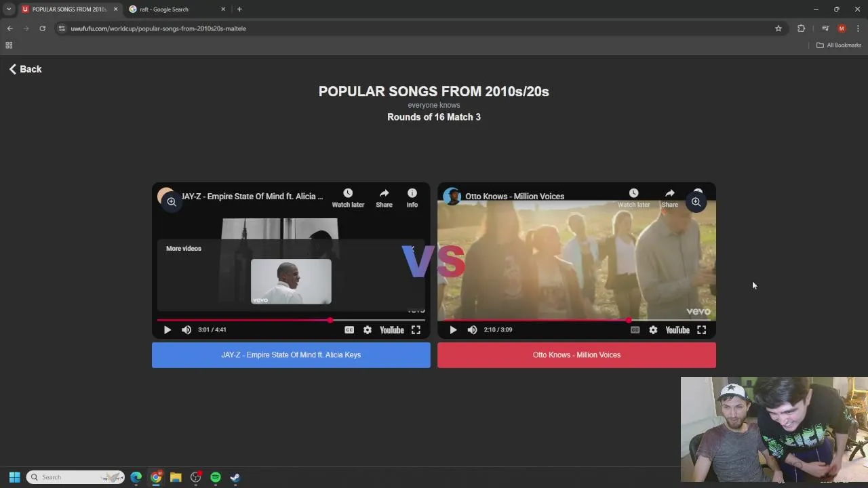Share the JAY-Z video
This screenshot has height=488, width=868.
(384, 198)
